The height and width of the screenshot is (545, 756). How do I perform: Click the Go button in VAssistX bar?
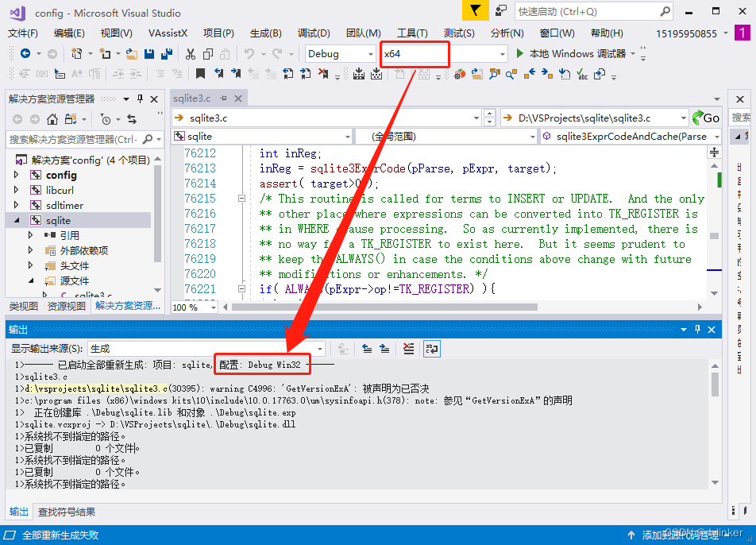pos(706,118)
